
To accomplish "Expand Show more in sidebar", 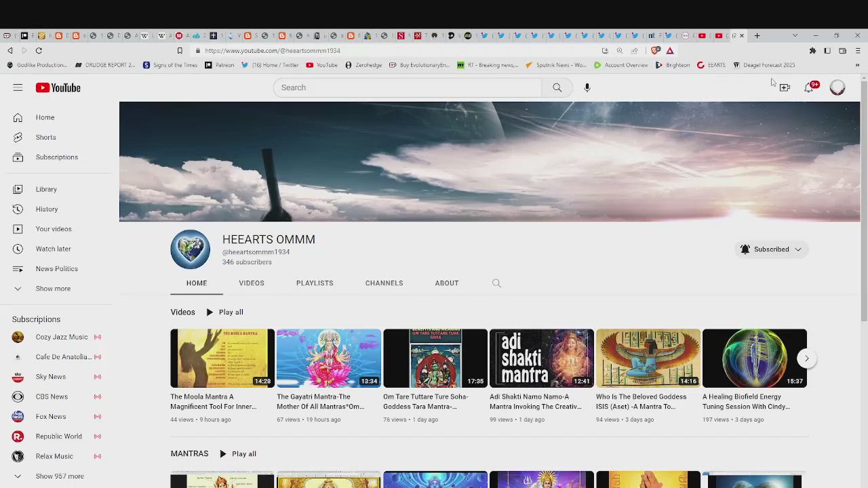I will tap(52, 289).
